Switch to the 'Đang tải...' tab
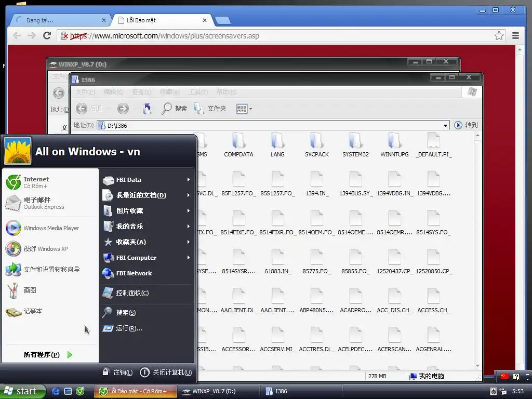532x399 pixels. [x=59, y=20]
